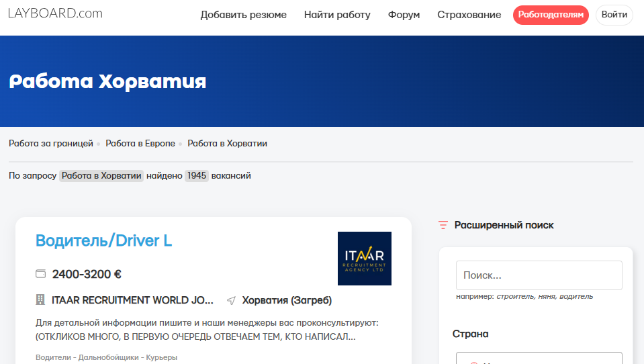Open the Добавить резюме menu item

[x=244, y=15]
